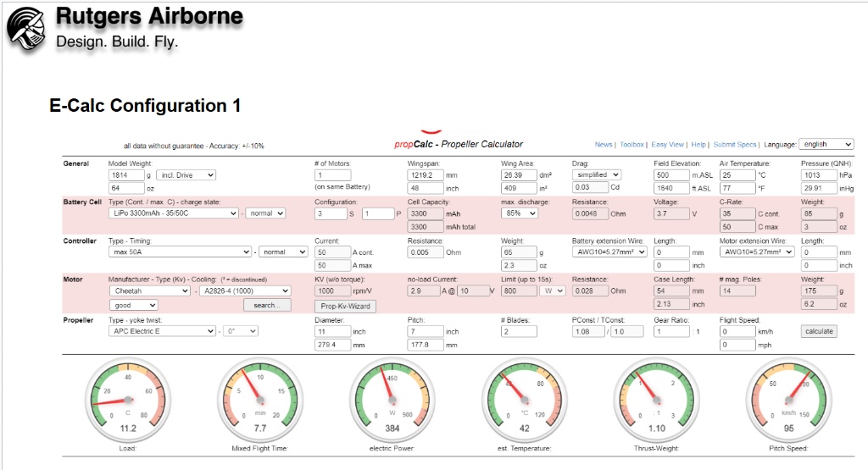
Task: Open the APC Electric E propeller dropdown
Action: pos(162,332)
